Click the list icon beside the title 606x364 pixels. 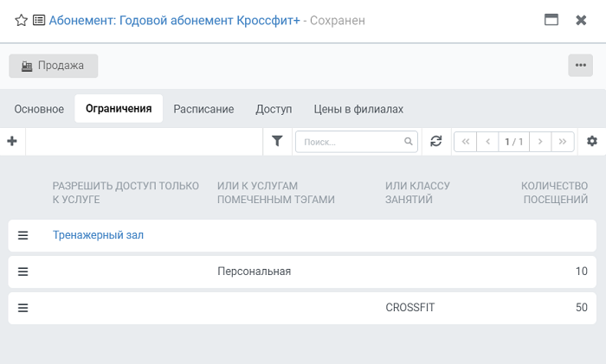pos(39,20)
